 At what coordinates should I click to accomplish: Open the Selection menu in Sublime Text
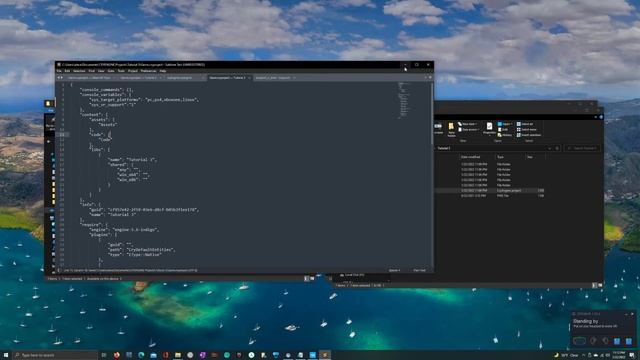pyautogui.click(x=79, y=71)
